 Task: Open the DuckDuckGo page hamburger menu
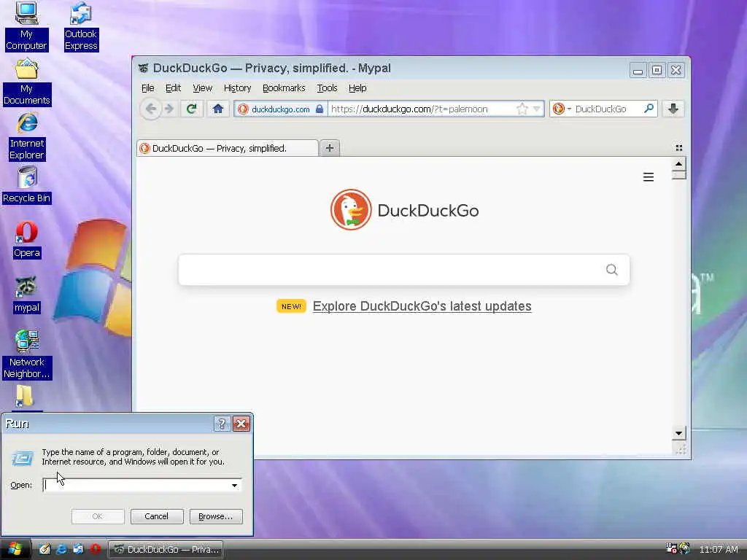pos(649,177)
